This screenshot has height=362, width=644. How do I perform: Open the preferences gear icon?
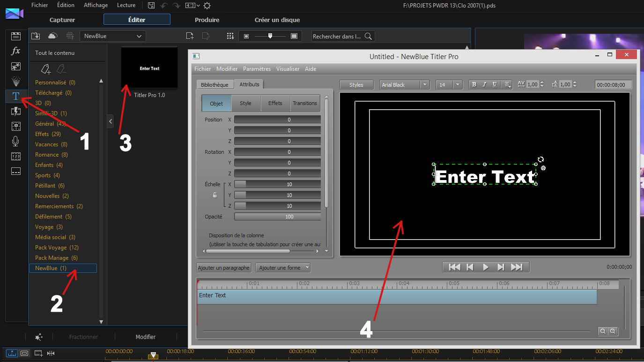[x=207, y=6]
